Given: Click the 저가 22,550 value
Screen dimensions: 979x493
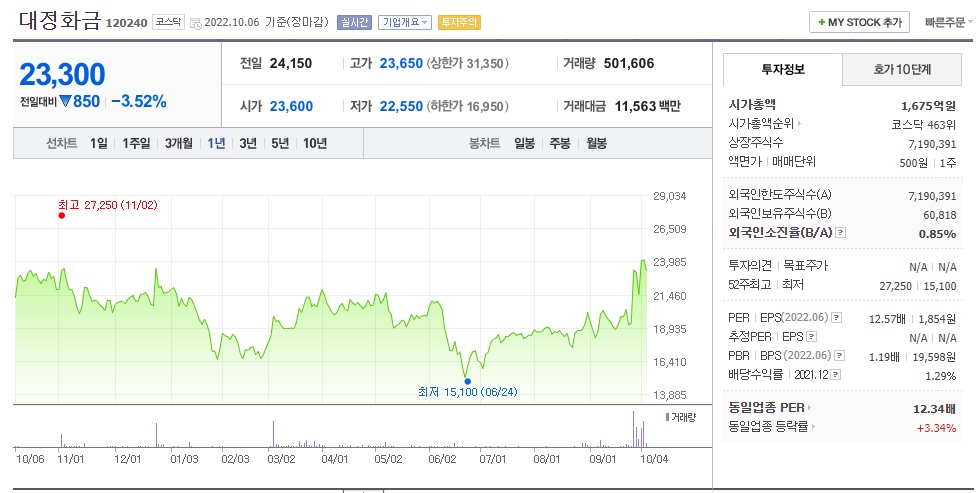Looking at the screenshot, I should 401,106.
